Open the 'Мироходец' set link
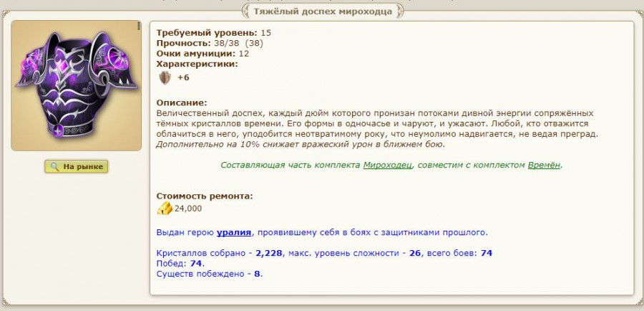The height and width of the screenshot is (311, 644). (x=387, y=165)
